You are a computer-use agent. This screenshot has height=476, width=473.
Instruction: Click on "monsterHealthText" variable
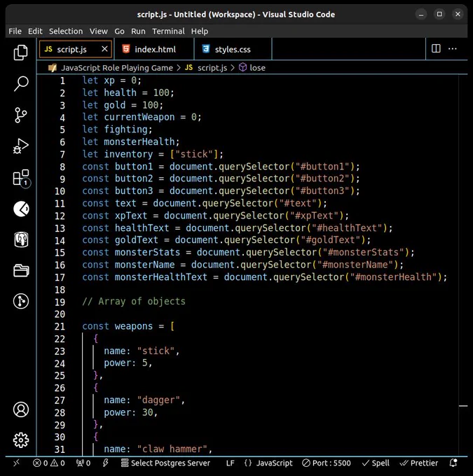click(160, 277)
